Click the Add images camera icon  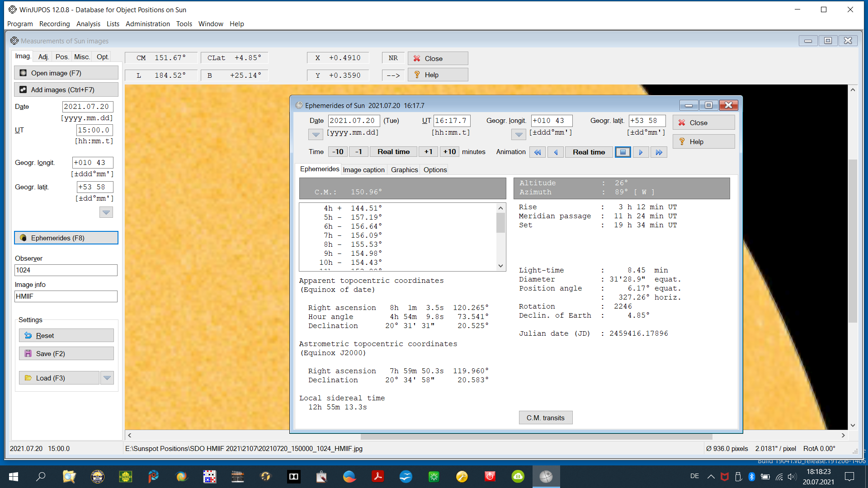(x=23, y=89)
